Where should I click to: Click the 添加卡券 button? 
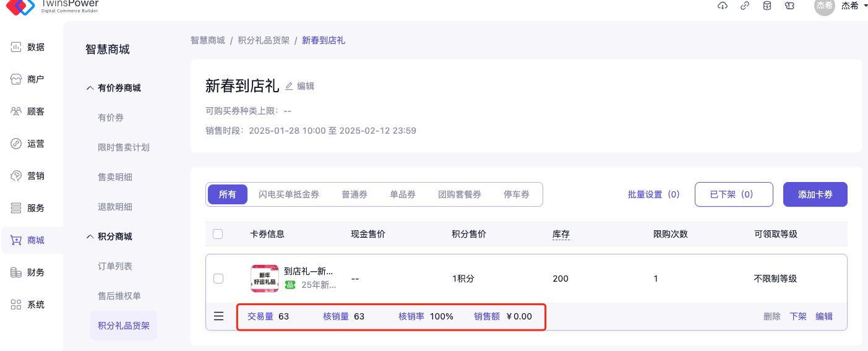tap(815, 194)
